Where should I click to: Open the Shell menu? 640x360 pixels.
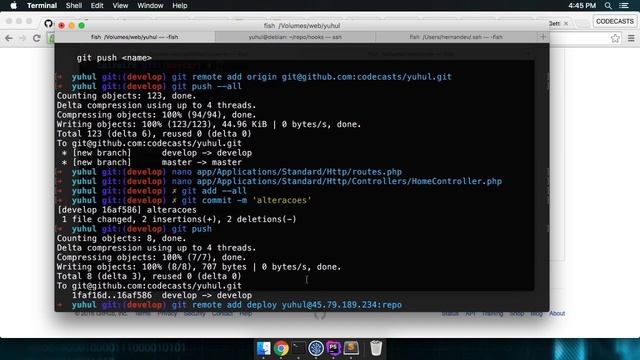[74, 5]
